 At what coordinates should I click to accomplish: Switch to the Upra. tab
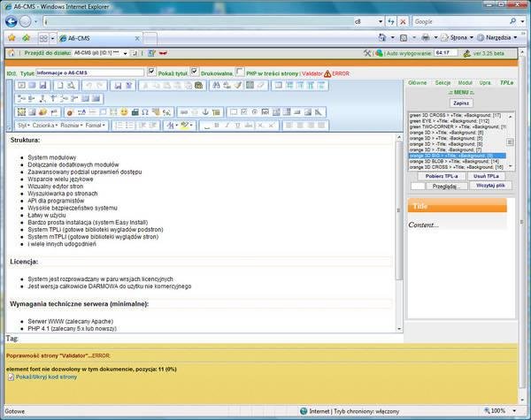[x=485, y=83]
